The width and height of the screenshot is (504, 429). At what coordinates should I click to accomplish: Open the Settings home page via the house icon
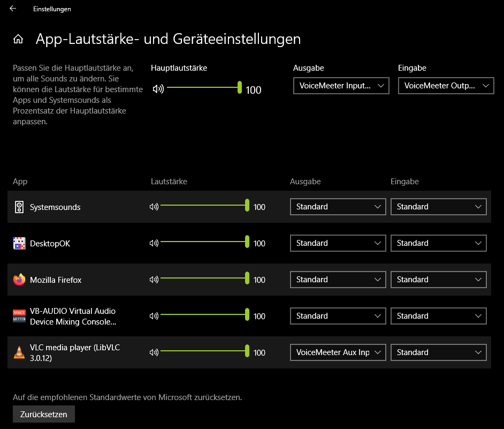[18, 39]
